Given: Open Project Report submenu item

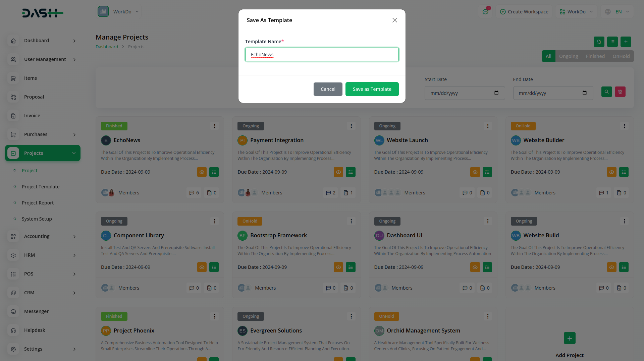Looking at the screenshot, I should 38,203.
